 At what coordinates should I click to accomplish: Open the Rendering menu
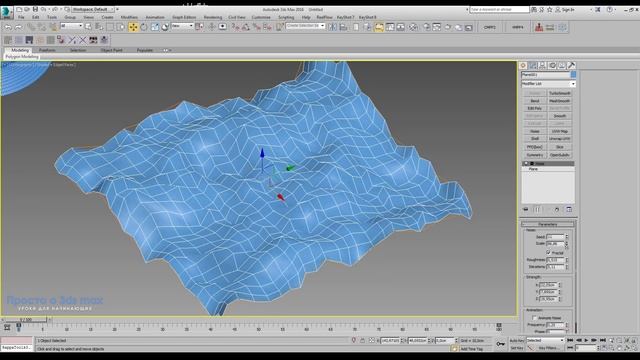pyautogui.click(x=213, y=18)
